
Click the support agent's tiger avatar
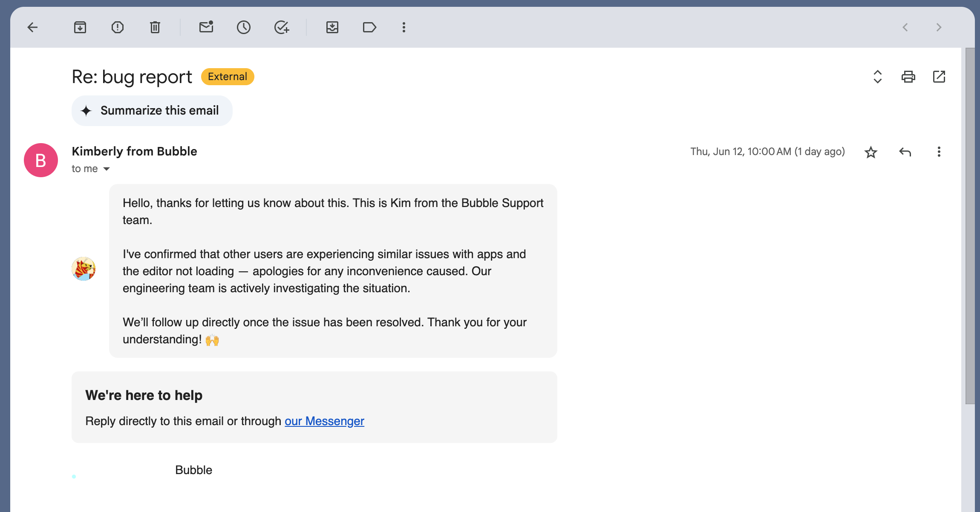84,269
